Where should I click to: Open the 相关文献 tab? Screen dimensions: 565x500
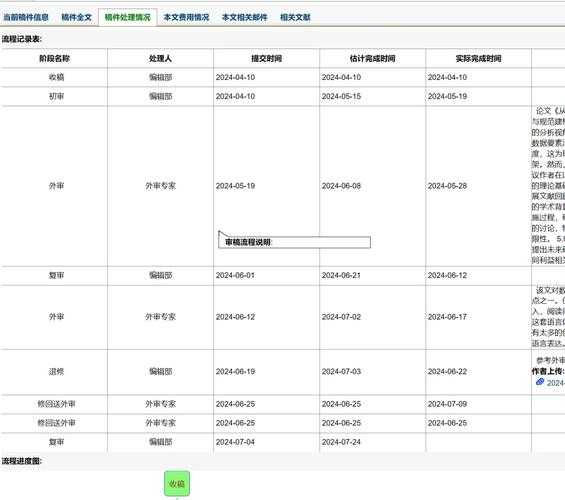click(295, 17)
